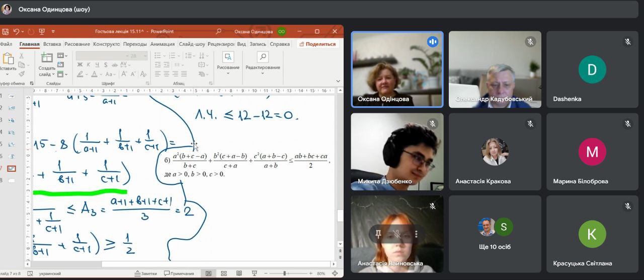
Task: Click the zoom slider in status bar
Action: click(285, 273)
